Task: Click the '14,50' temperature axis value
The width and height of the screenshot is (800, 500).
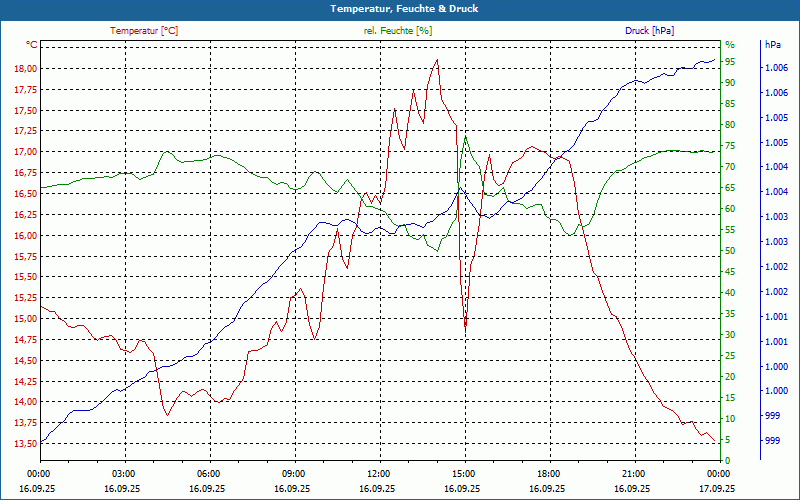Action: point(27,361)
